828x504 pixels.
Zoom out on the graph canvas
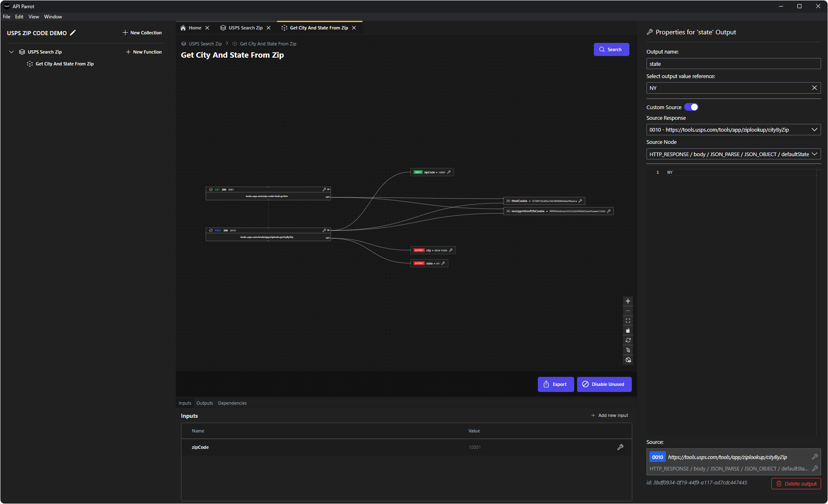pos(628,311)
